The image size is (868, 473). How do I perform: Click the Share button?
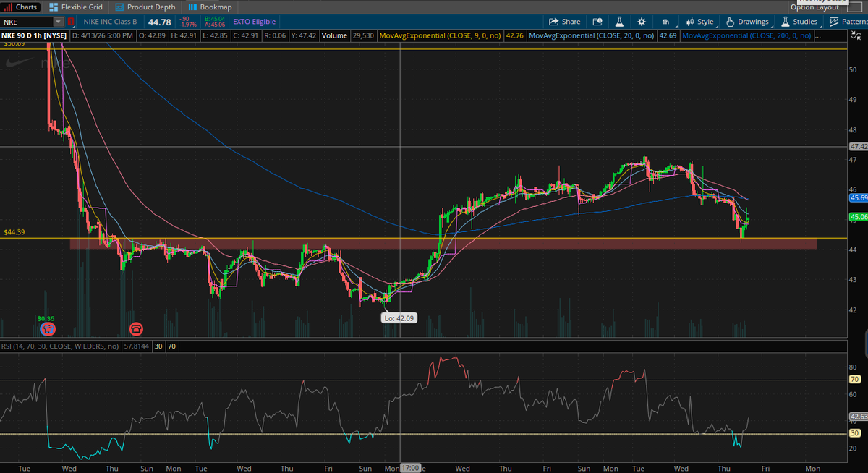pos(565,22)
